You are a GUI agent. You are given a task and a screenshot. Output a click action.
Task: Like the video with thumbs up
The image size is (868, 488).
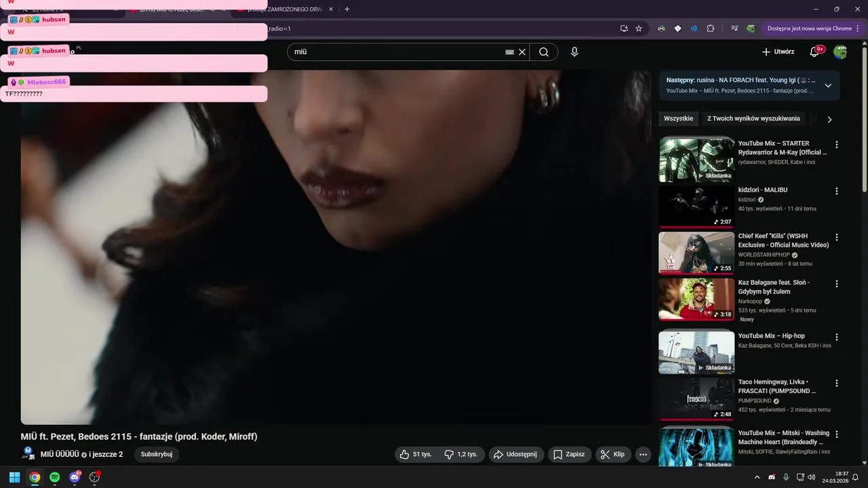(x=416, y=454)
